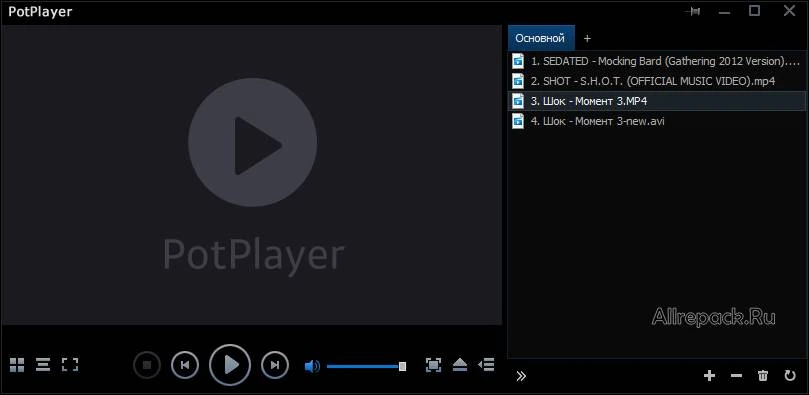Screen dimensions: 809x395
Task: Open file with eject icon
Action: (x=460, y=365)
